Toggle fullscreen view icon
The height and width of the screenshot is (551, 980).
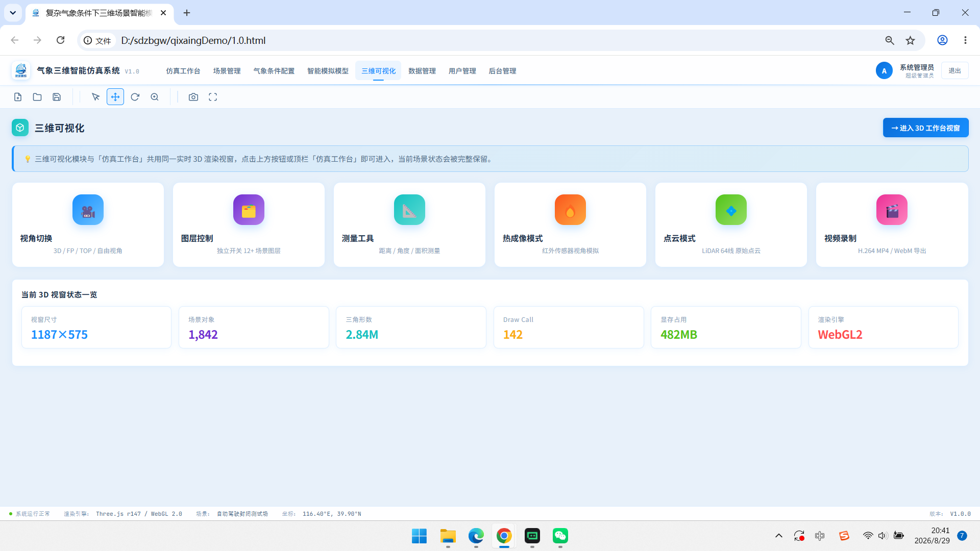tap(213, 97)
